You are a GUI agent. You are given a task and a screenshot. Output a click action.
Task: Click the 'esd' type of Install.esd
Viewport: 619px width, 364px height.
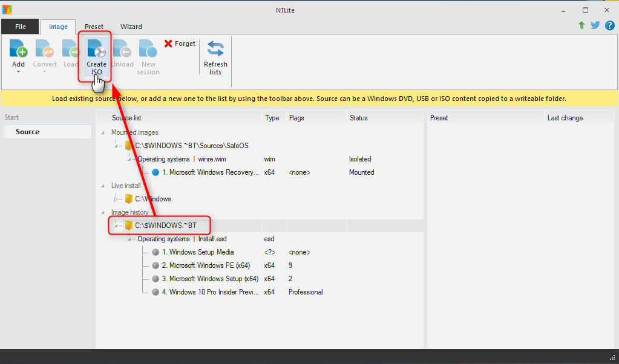tap(269, 239)
